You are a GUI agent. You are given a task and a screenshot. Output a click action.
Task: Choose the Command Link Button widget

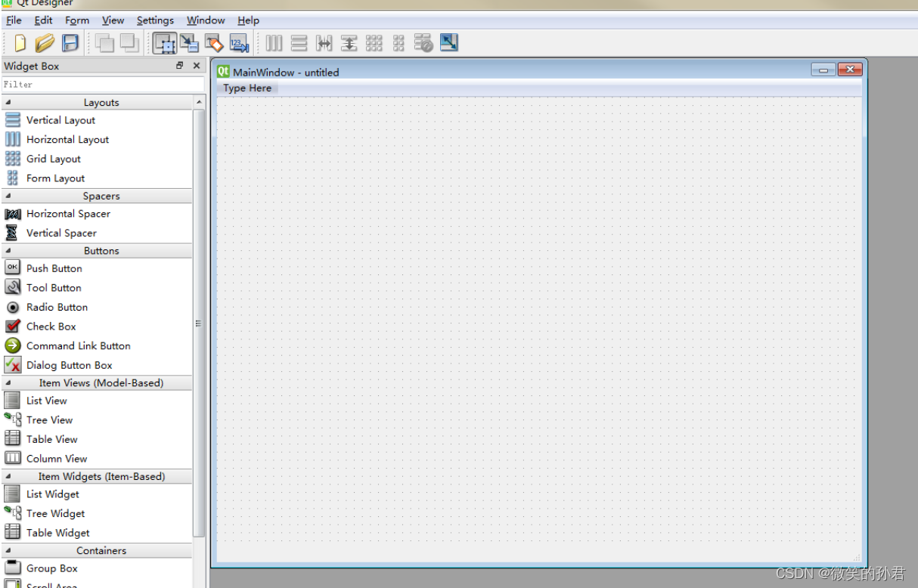[x=77, y=345]
